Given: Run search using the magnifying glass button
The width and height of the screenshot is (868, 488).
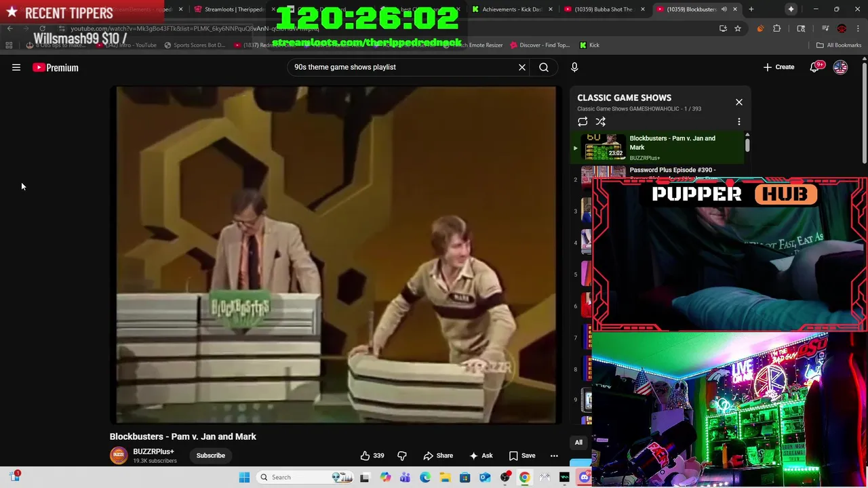Looking at the screenshot, I should coord(544,67).
